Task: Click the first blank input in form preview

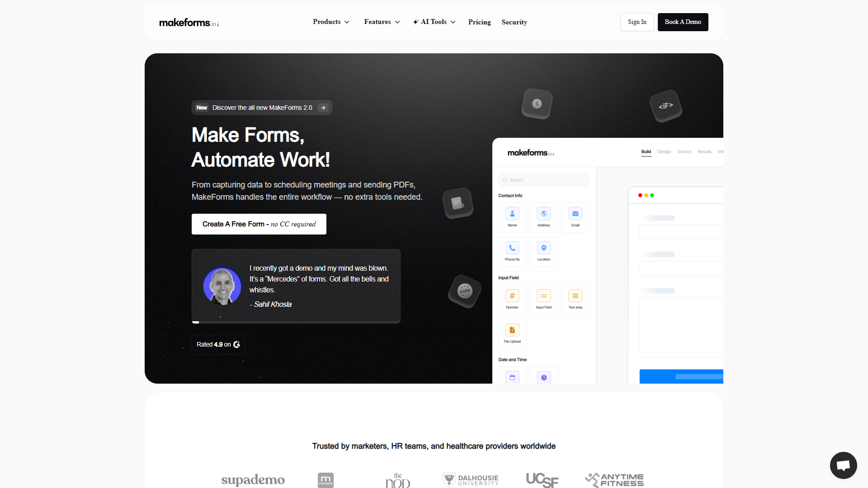Action: 681,232
